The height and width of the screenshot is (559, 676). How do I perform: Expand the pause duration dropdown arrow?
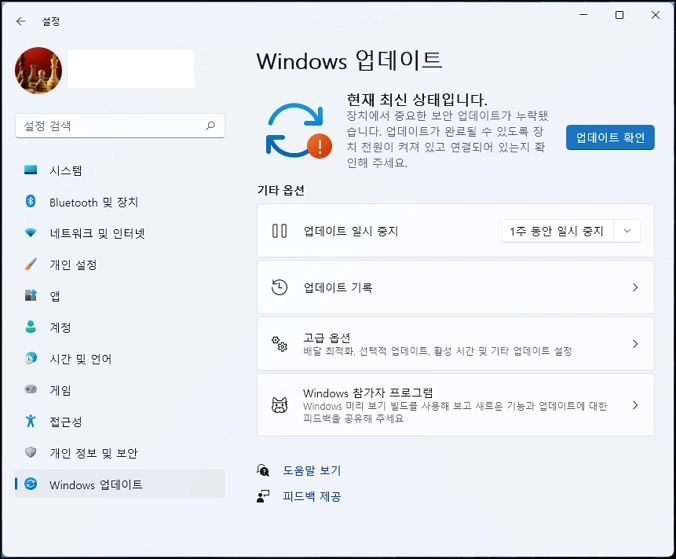click(627, 231)
